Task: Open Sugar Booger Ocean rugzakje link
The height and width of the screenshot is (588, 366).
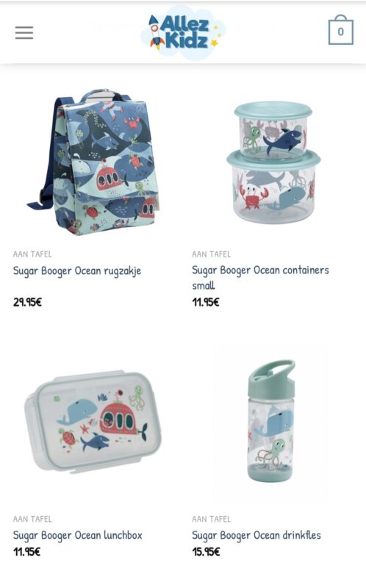Action: 77,270
